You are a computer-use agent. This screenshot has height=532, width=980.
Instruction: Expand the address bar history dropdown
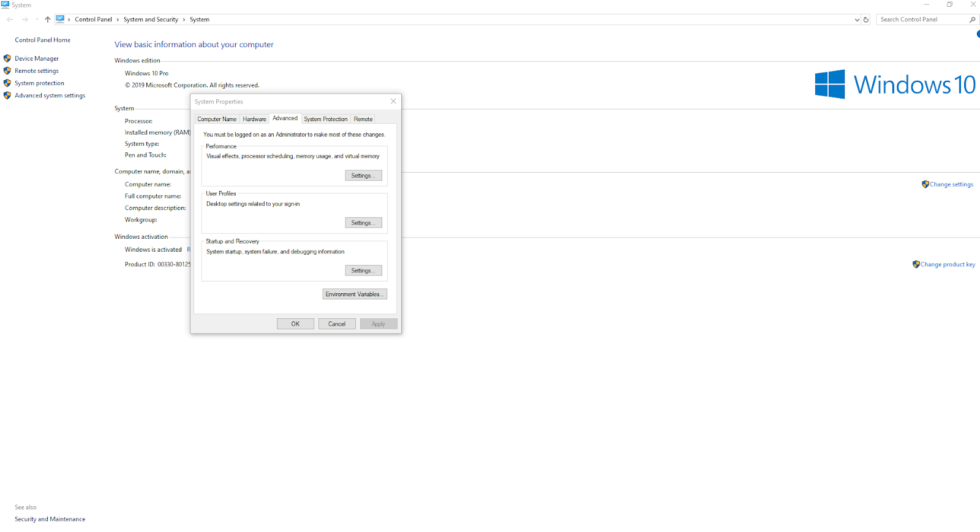click(857, 20)
